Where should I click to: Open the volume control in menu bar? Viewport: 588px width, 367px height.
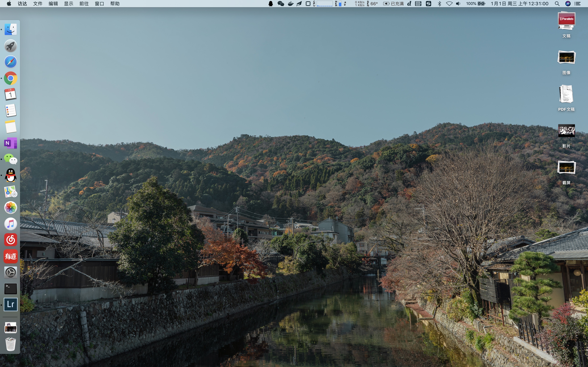click(458, 4)
